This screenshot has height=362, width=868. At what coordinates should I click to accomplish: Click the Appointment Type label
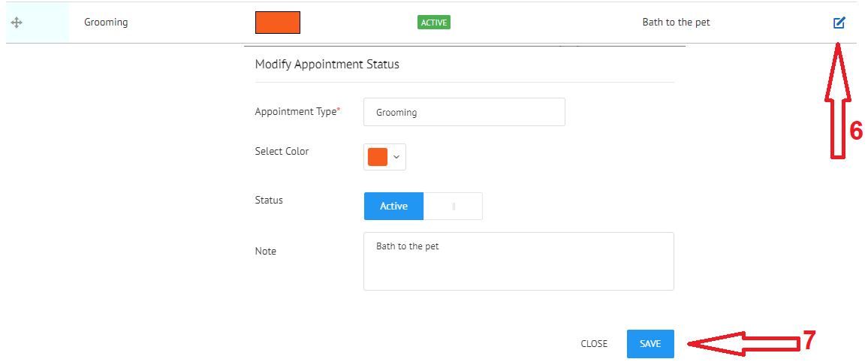coord(297,112)
